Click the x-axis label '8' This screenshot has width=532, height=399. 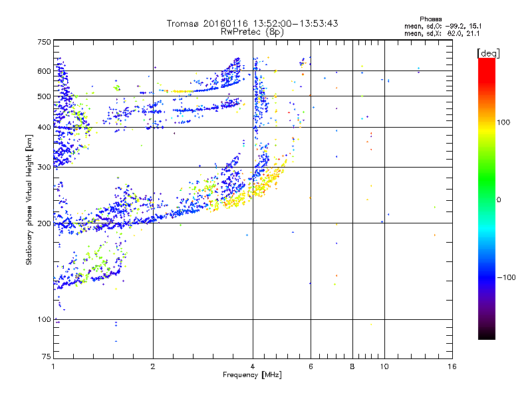click(x=352, y=366)
